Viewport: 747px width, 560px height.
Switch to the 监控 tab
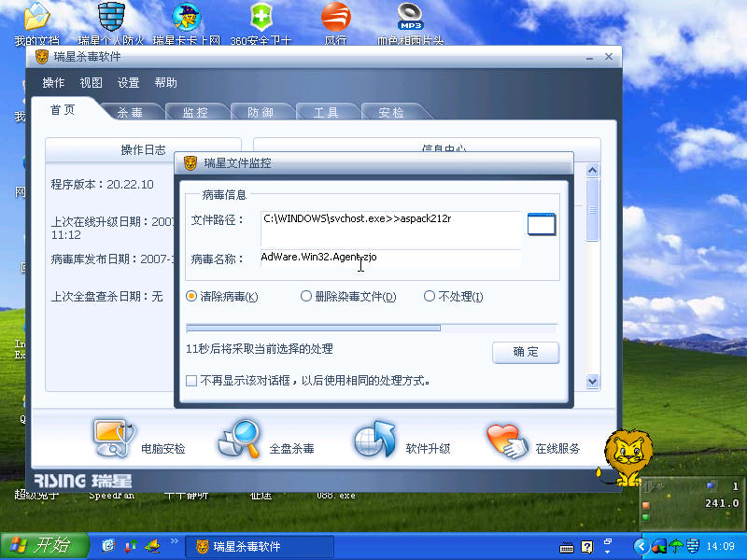click(x=195, y=112)
